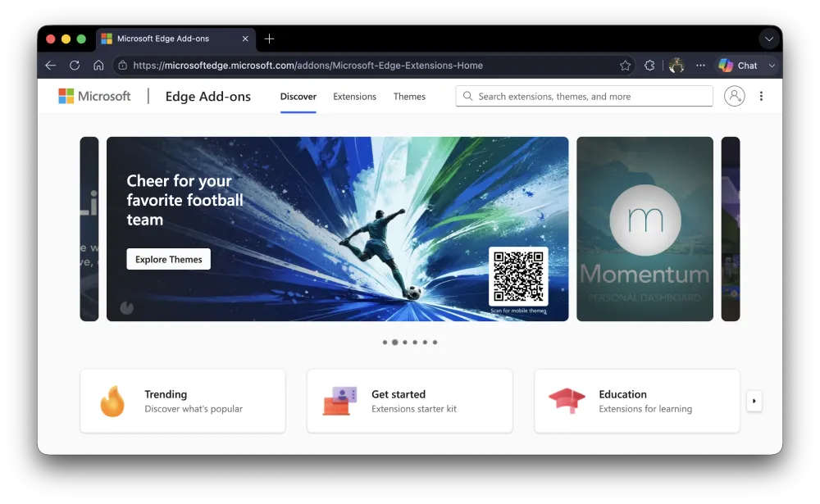Image resolution: width=820 pixels, height=504 pixels.
Task: Open the browser profile avatar
Action: [x=676, y=66]
